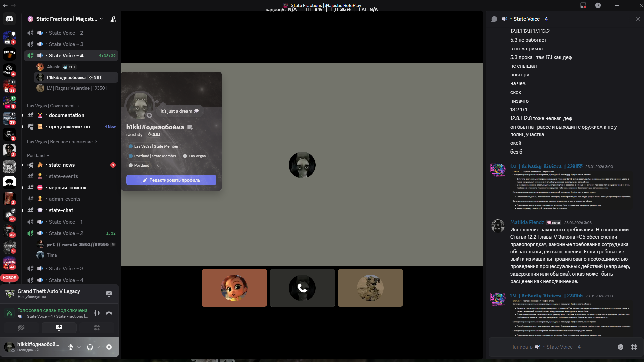Stream Grand Theft Auto V Legacy
Image resolution: width=644 pixels, height=362 pixels.
point(109,294)
